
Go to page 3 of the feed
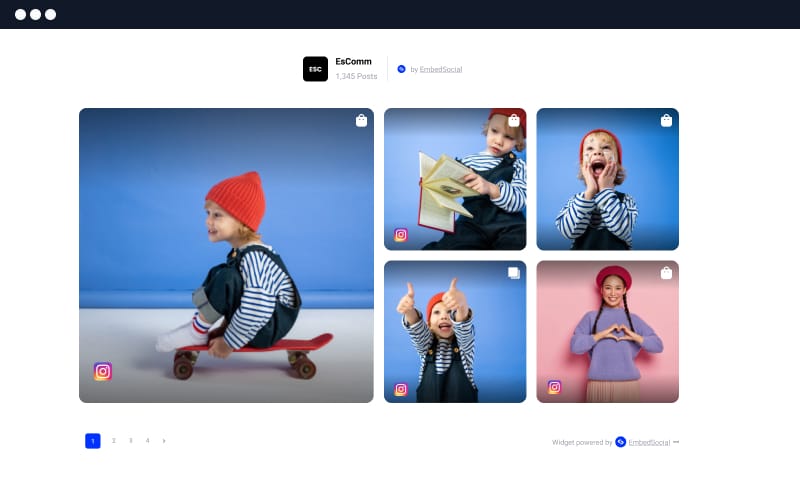(x=131, y=441)
